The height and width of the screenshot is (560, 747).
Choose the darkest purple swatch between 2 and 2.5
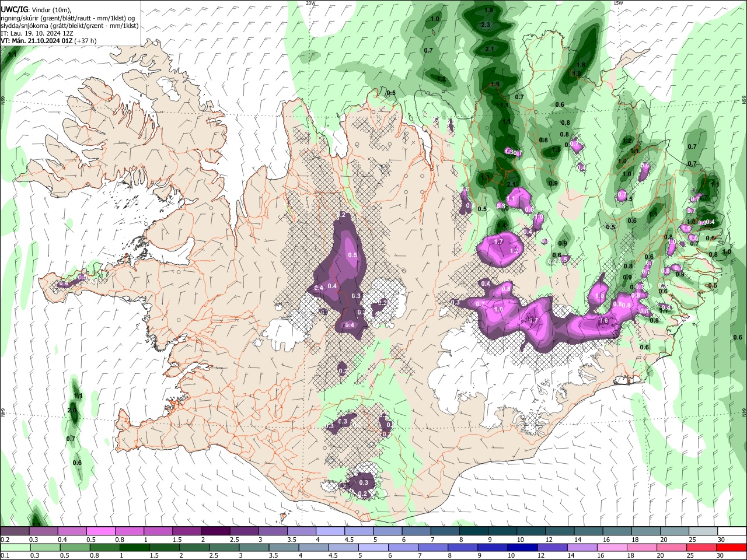(x=215, y=531)
